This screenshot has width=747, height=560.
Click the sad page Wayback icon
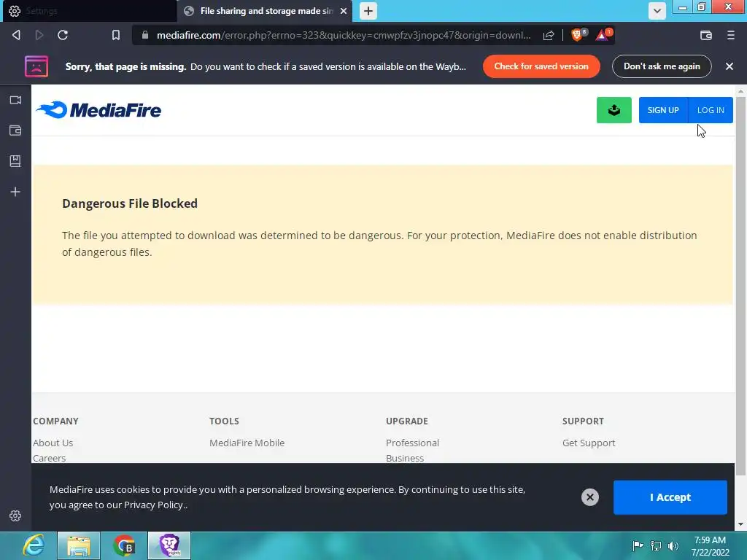36,66
